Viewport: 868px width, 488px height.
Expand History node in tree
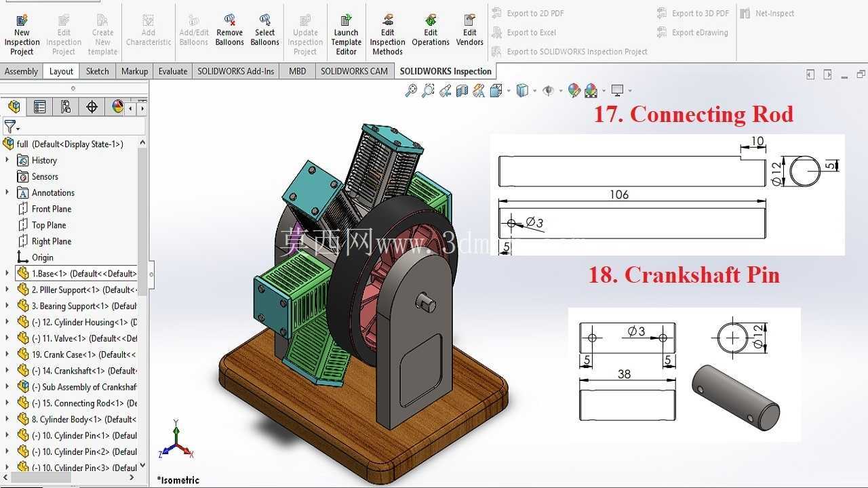click(7, 160)
